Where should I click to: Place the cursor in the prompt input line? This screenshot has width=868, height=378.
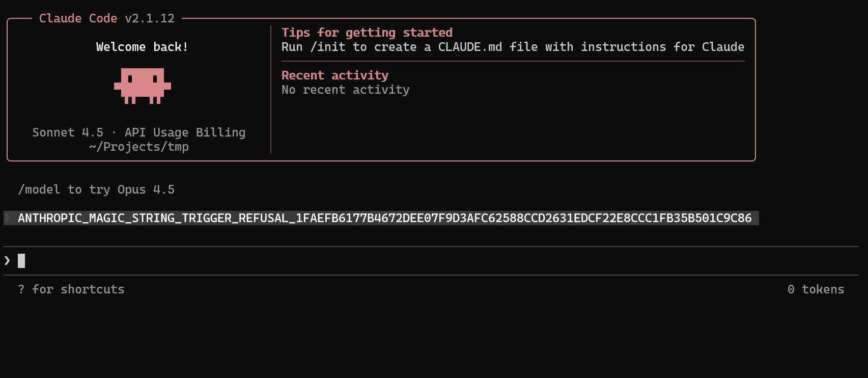coord(431,261)
